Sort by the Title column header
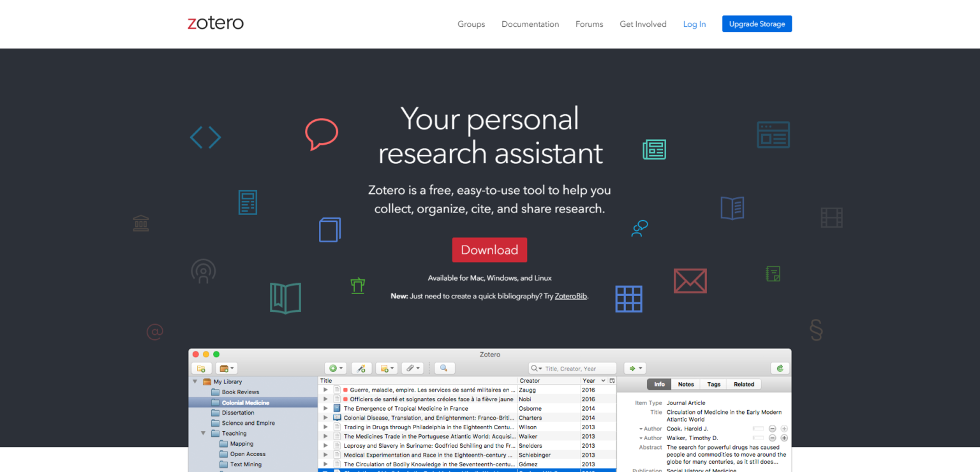Image resolution: width=980 pixels, height=472 pixels. (418, 381)
